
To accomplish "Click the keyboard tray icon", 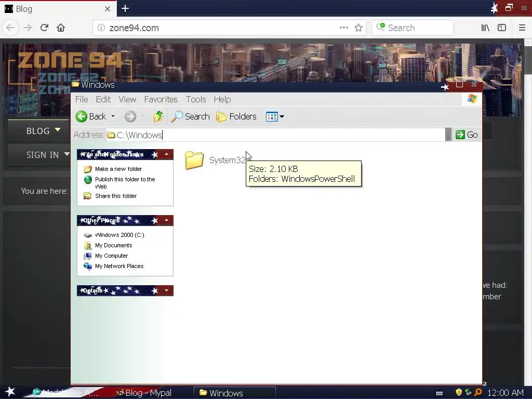I will [x=440, y=393].
